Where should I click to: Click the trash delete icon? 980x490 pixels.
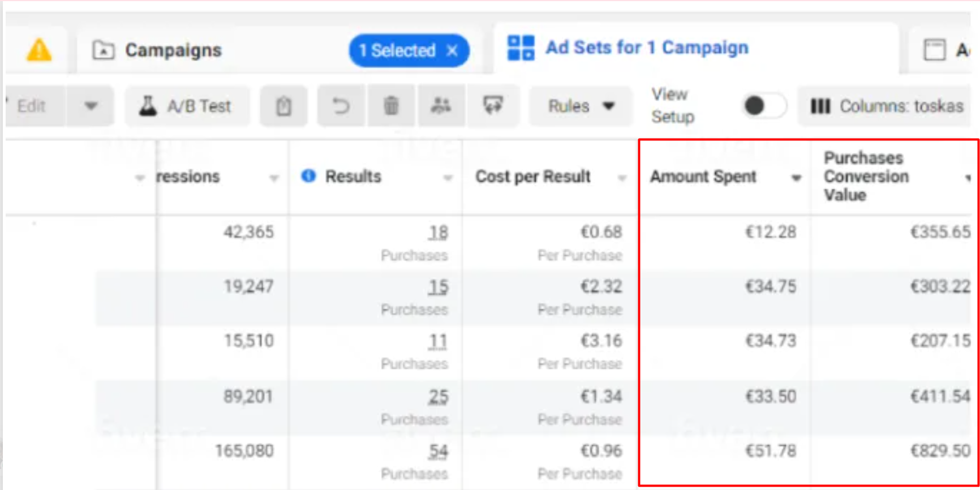pyautogui.click(x=391, y=106)
